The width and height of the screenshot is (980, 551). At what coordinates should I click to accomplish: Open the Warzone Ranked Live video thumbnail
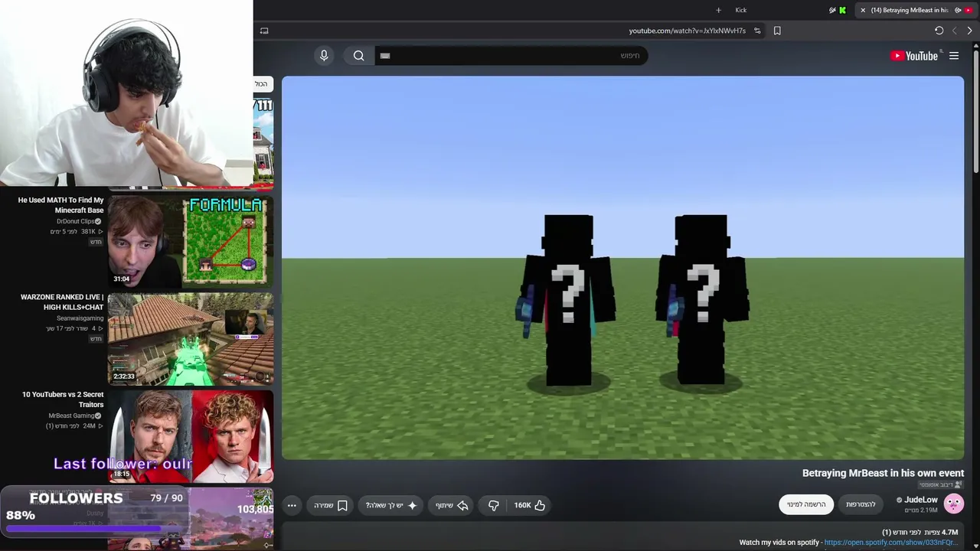[191, 338]
